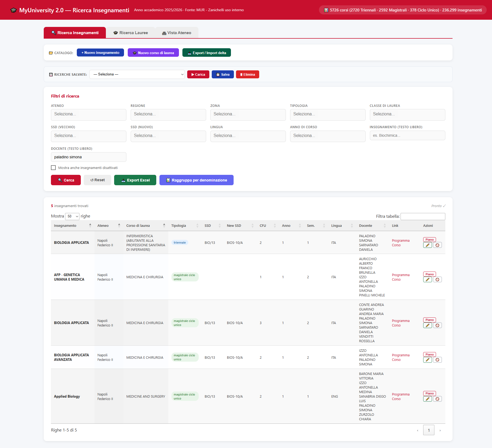492x448 pixels.
Task: Click Raggruppa per denominazione button
Action: pos(197,180)
